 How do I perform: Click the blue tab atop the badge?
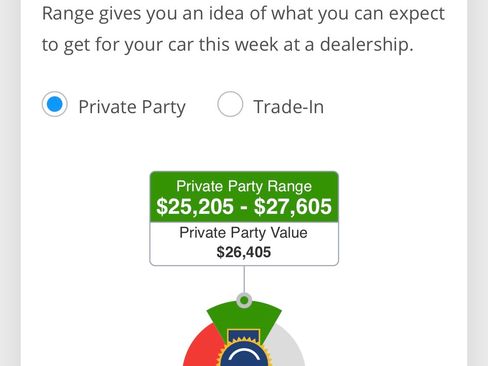pos(244,335)
